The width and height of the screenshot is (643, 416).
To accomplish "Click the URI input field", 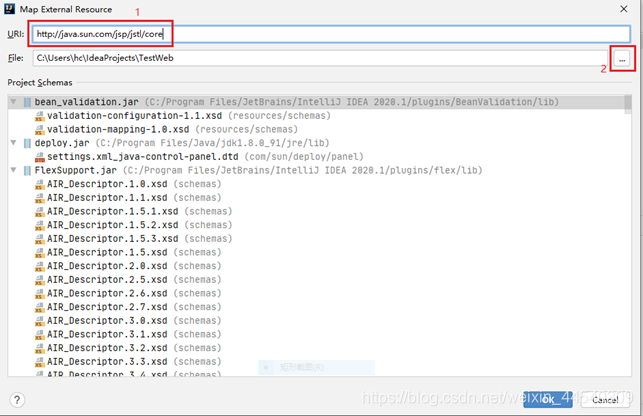I will pos(331,34).
